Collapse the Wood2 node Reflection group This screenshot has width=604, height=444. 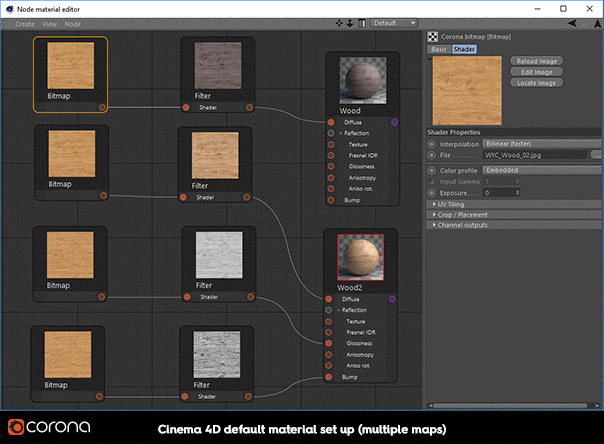pos(339,310)
